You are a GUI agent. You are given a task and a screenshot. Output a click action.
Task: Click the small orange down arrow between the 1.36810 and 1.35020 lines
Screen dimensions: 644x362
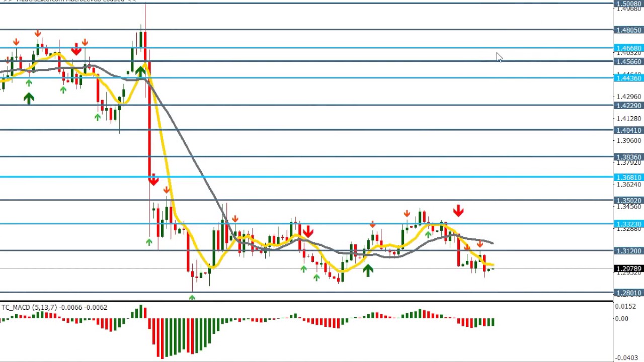(x=167, y=191)
